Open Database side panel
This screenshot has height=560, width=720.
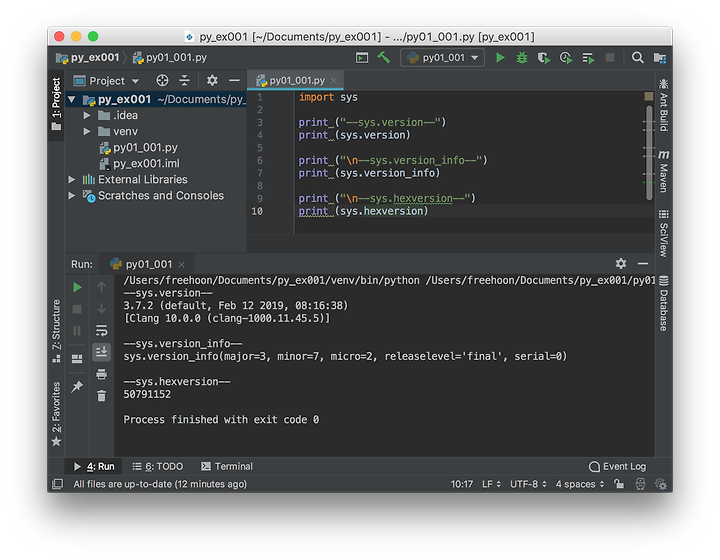pos(664,303)
